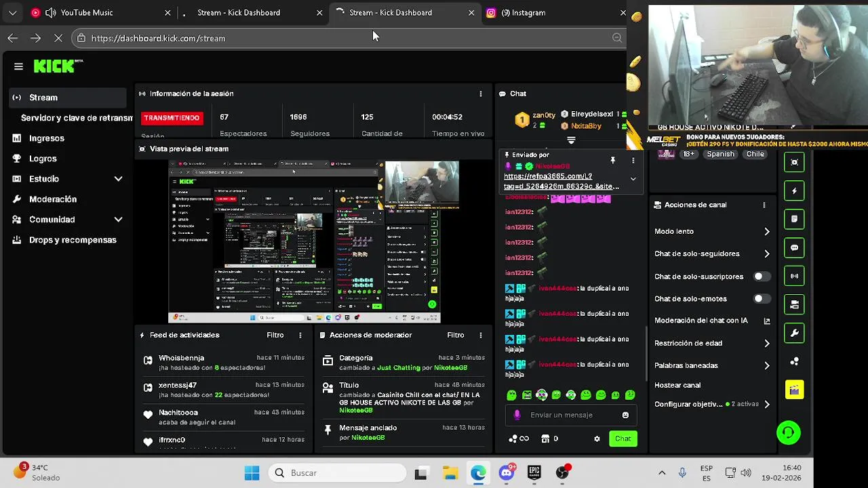Click Whoisbennja in the activity feed
868x488 pixels.
(x=181, y=358)
